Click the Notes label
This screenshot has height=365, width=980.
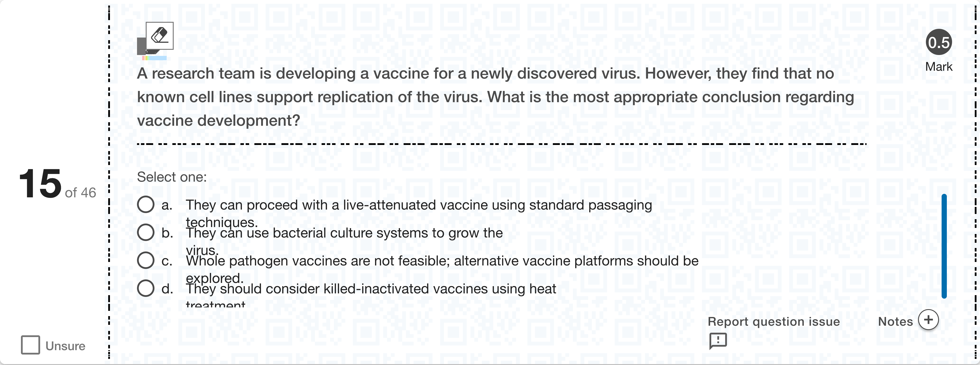point(895,322)
